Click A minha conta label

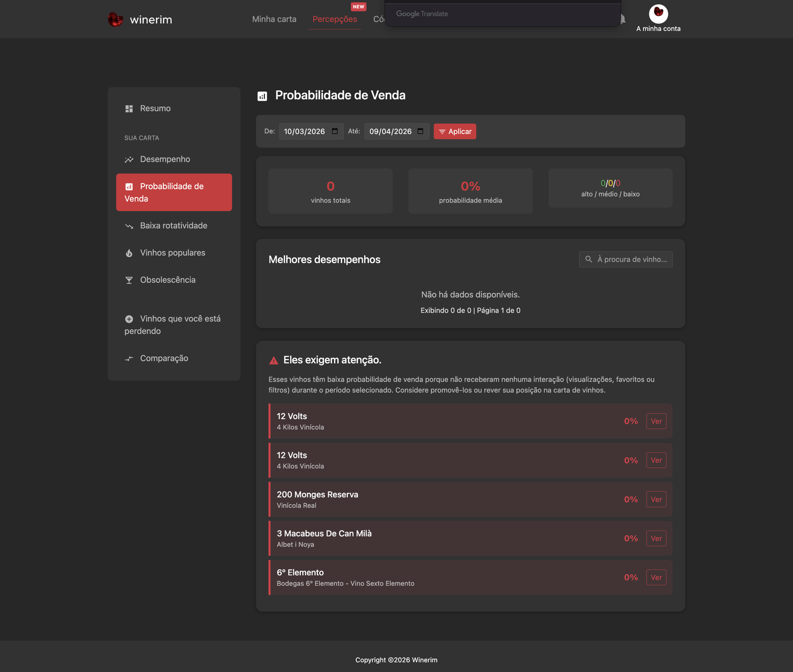coord(658,29)
